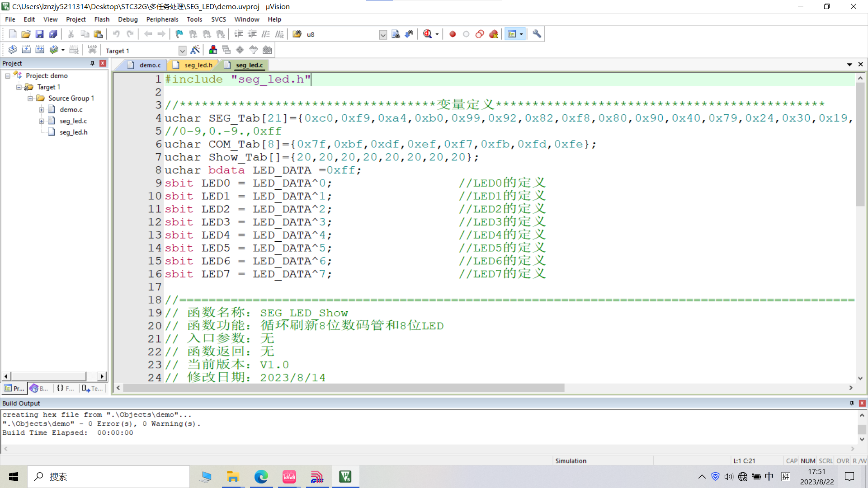Click the Translate current file icon
868x488 pixels.
click(13, 50)
